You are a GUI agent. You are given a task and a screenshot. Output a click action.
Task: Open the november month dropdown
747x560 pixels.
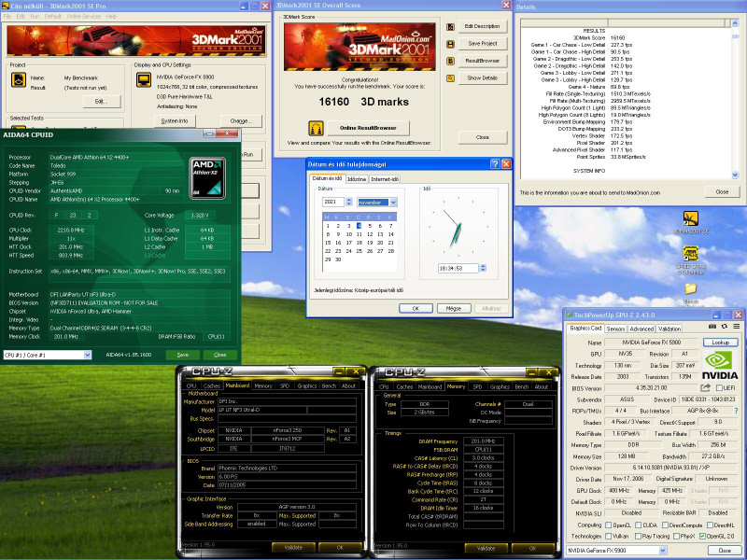click(392, 202)
